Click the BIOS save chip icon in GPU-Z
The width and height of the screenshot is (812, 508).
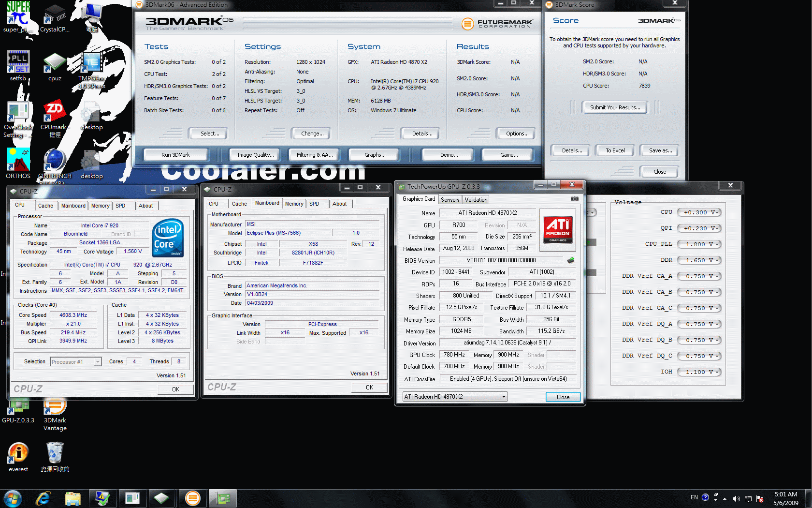coord(571,260)
